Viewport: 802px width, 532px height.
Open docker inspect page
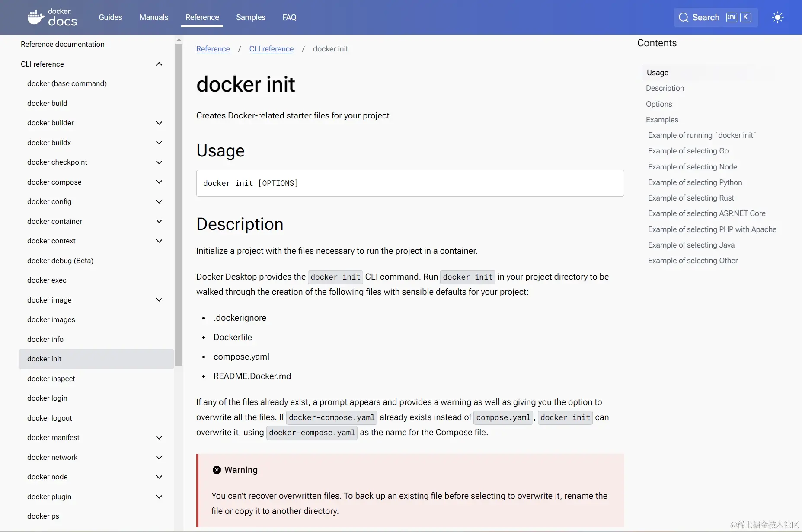(x=51, y=379)
